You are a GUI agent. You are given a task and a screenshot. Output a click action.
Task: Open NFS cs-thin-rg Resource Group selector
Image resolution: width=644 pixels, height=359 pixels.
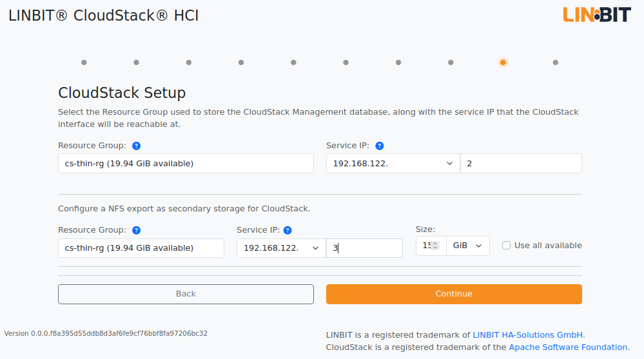[141, 248]
